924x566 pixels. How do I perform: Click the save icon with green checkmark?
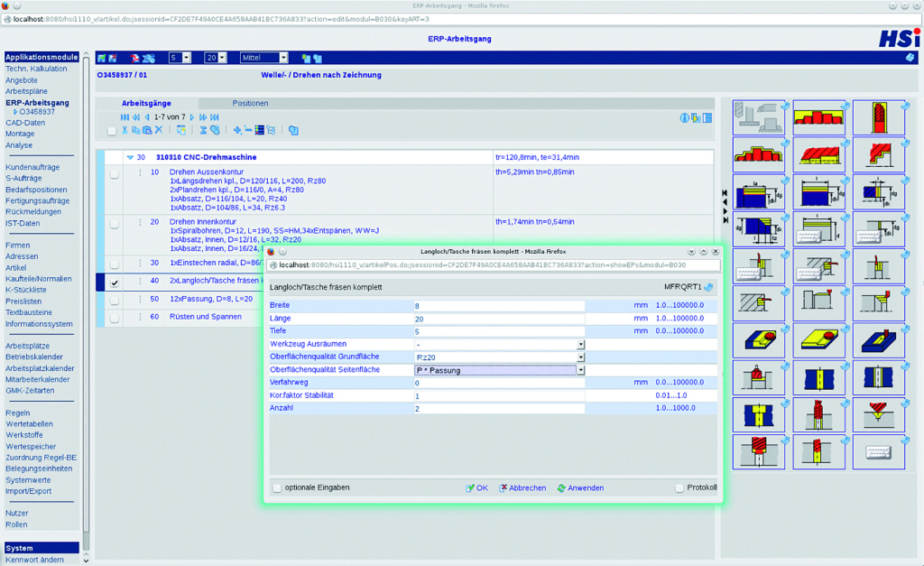point(101,58)
